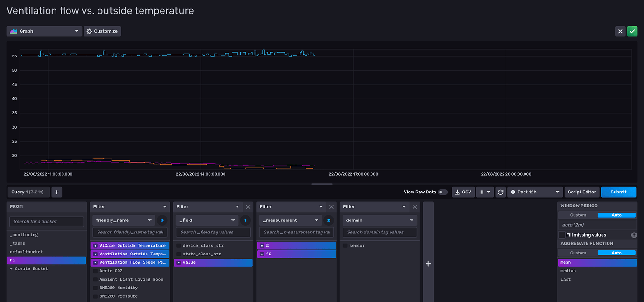Click the refresh icon button
The height and width of the screenshot is (302, 644).
pos(501,192)
